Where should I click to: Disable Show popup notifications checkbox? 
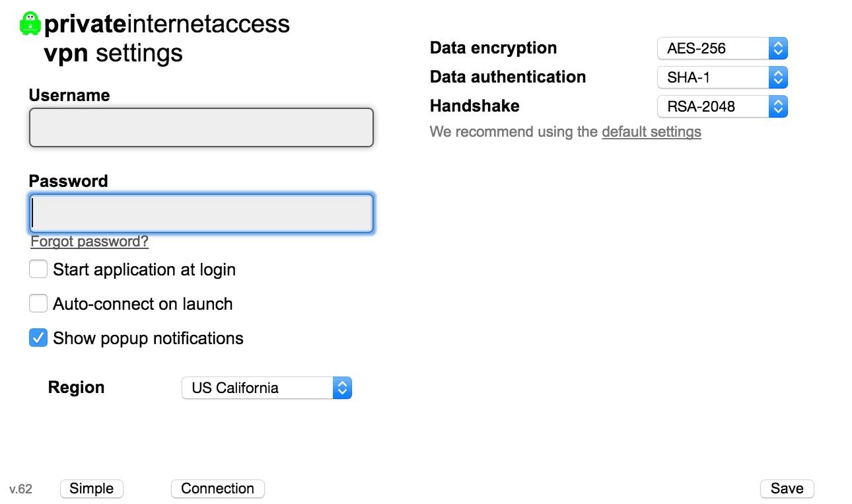[x=38, y=338]
